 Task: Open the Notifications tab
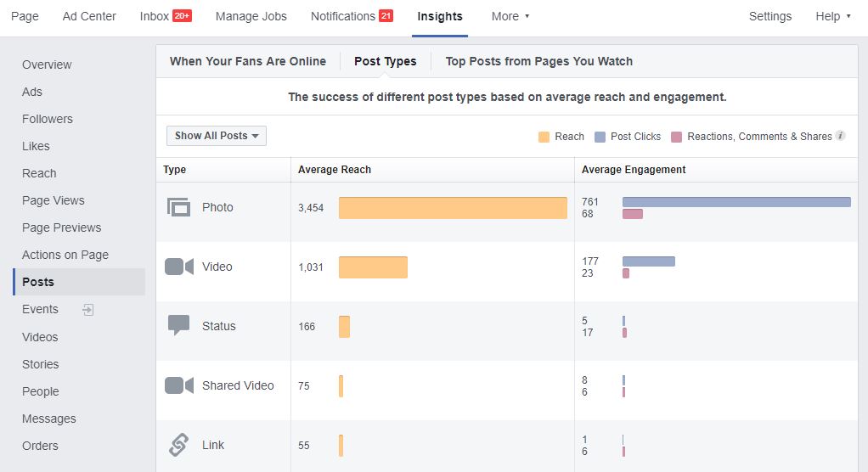point(343,17)
